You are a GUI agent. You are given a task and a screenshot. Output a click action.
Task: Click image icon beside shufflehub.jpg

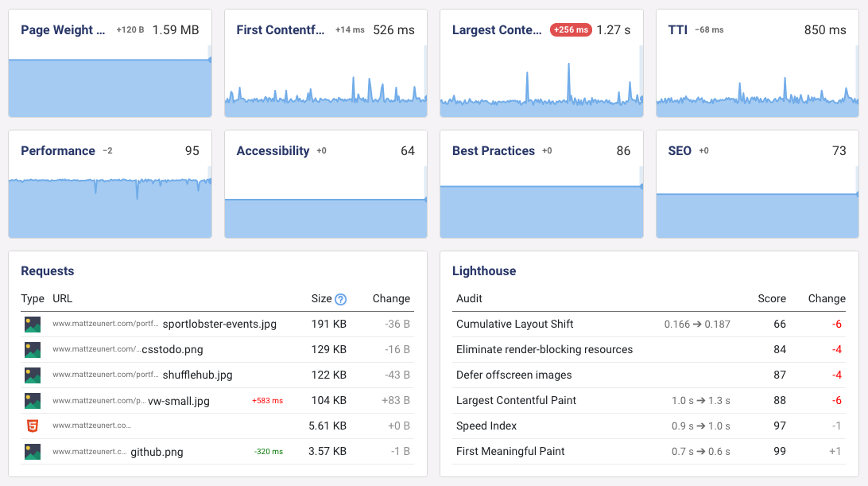click(x=32, y=375)
